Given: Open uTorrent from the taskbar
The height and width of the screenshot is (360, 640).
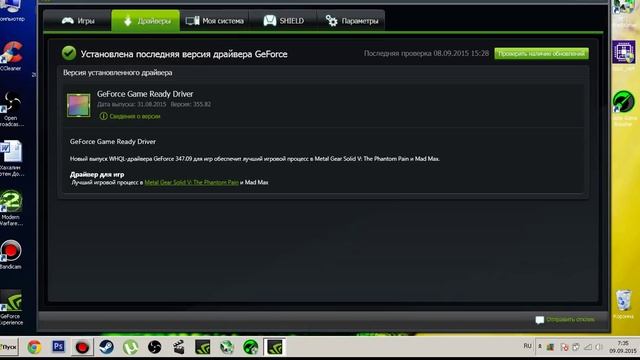Looking at the screenshot, I should 130,347.
